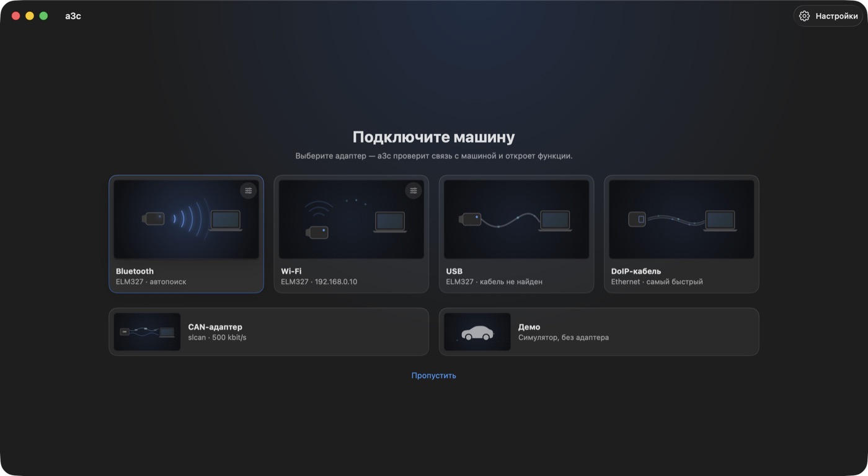This screenshot has height=476, width=868.
Task: Click the "ELM327 · автопоиск" caption
Action: (151, 282)
